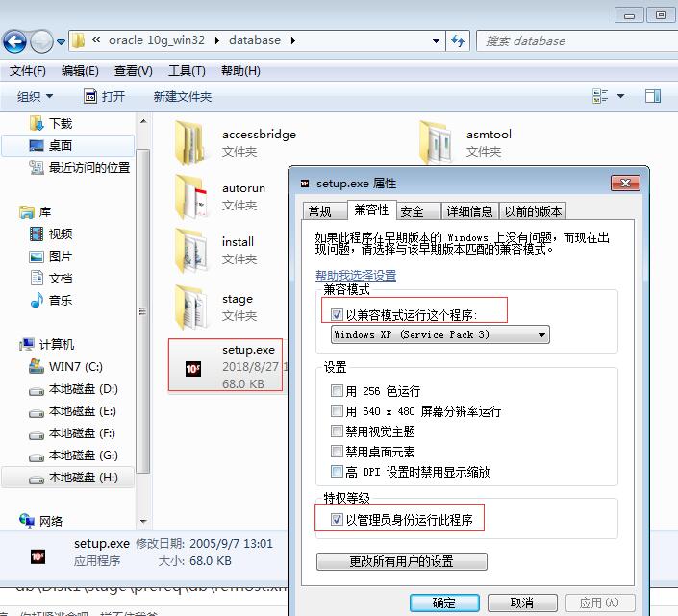Enable 高 DPI 设置时禁用显示缩放 checkbox
This screenshot has height=616, width=678.
point(337,471)
